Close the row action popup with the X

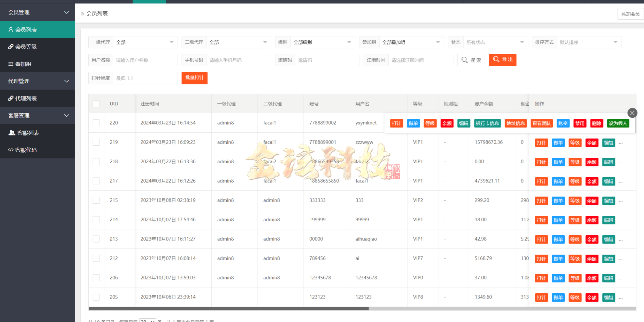(x=632, y=113)
